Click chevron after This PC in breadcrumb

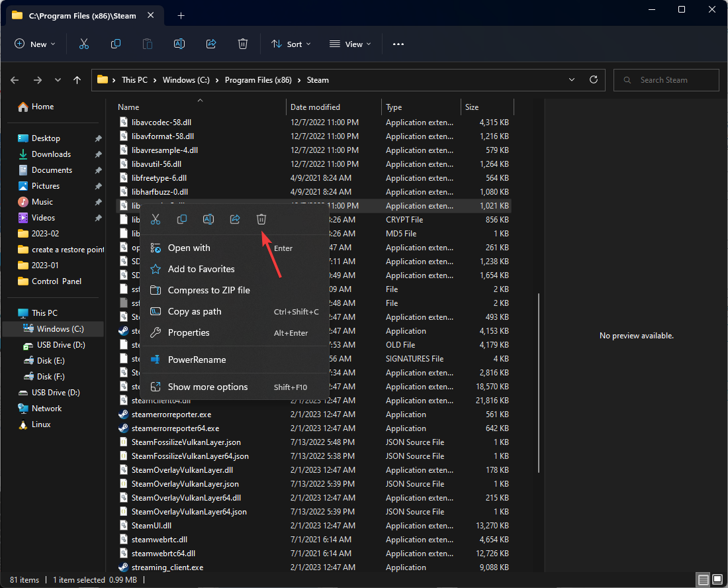point(155,80)
